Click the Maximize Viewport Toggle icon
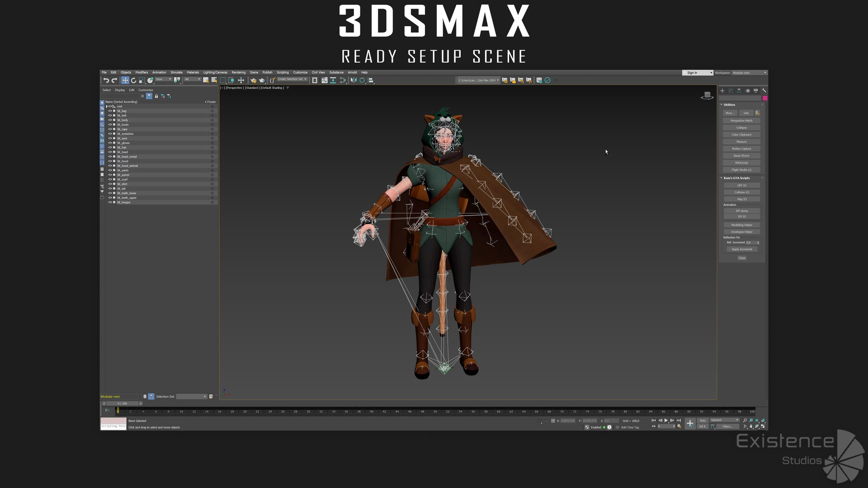868x488 pixels. pyautogui.click(x=763, y=427)
